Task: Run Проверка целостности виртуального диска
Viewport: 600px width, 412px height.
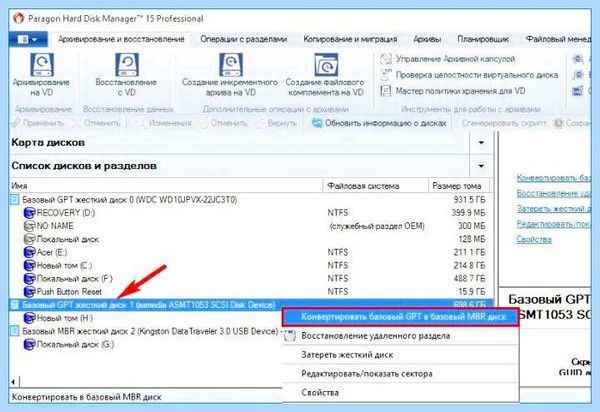Action: coord(469,75)
